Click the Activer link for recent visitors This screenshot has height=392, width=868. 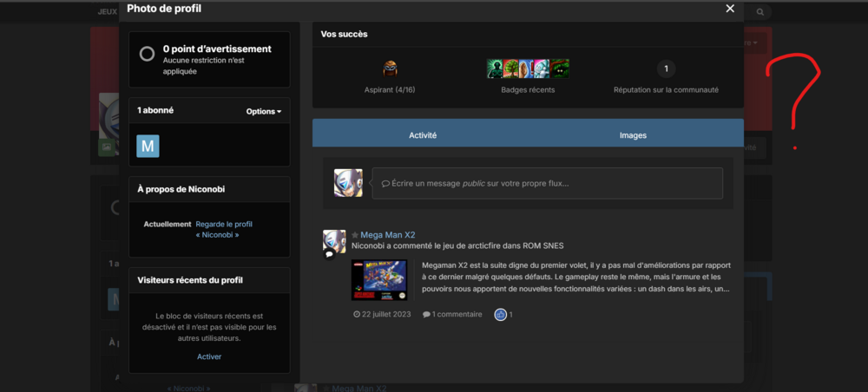tap(209, 356)
